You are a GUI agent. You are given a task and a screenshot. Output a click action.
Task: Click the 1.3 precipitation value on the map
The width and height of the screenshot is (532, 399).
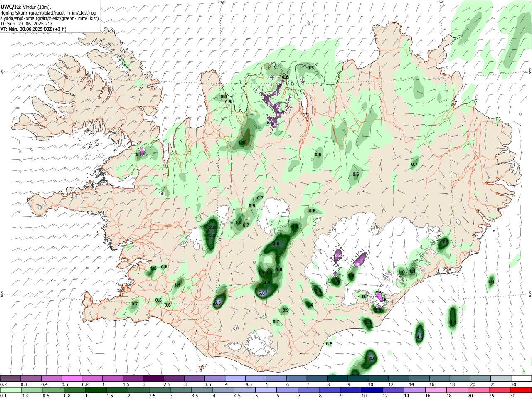(153, 268)
